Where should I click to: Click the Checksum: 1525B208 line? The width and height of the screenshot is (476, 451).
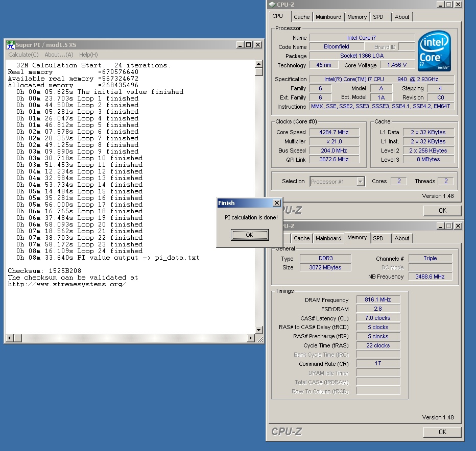(44, 270)
